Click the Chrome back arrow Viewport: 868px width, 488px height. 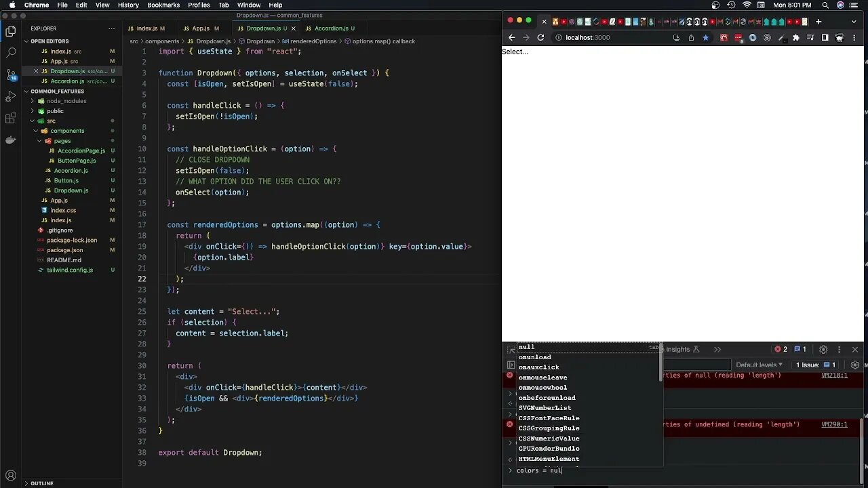click(512, 37)
